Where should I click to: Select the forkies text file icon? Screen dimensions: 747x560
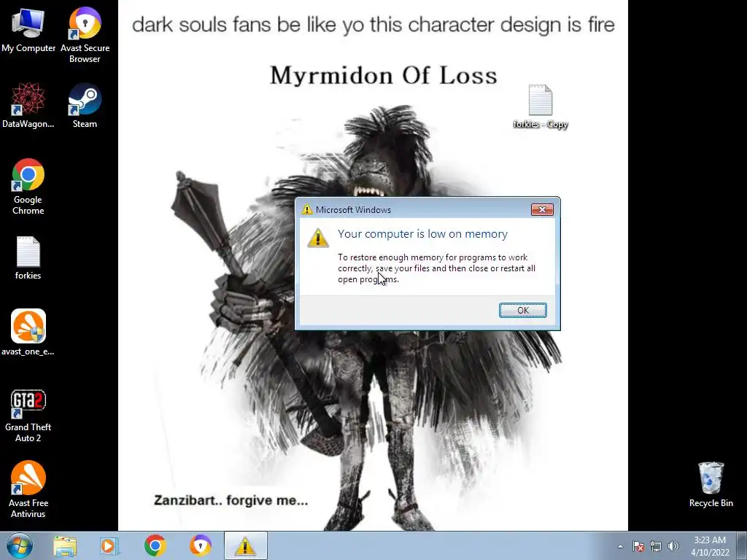(x=28, y=257)
